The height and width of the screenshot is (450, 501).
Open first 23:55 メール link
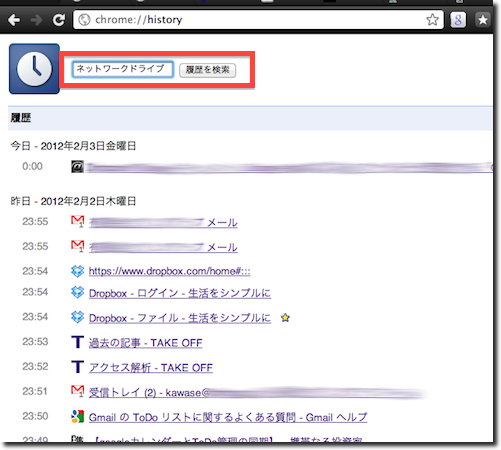click(x=163, y=222)
